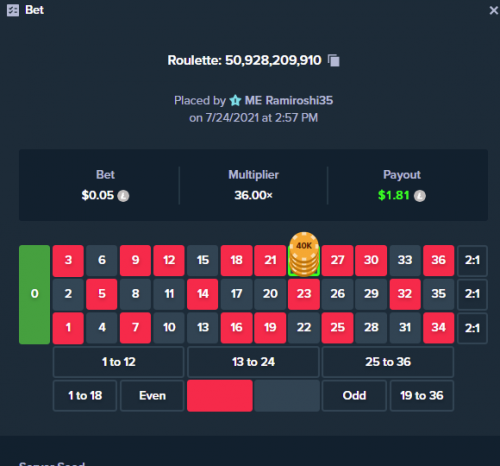Click the Litecoin icon next to payout

(420, 196)
